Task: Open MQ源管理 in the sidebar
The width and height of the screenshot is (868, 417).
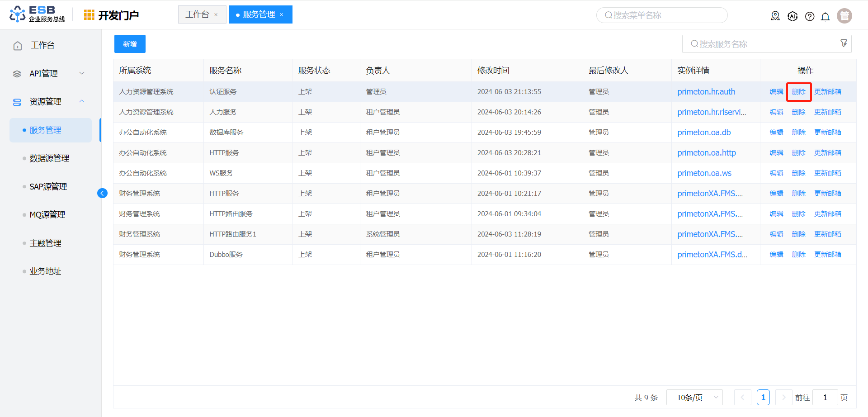Action: pyautogui.click(x=47, y=215)
